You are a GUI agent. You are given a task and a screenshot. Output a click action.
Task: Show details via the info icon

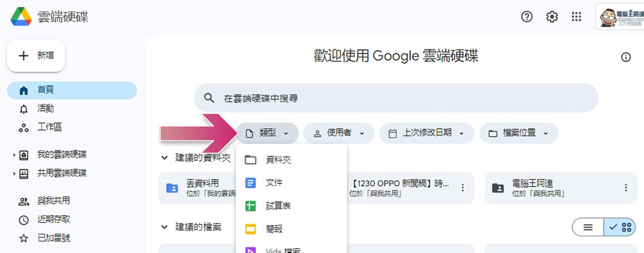(x=625, y=57)
